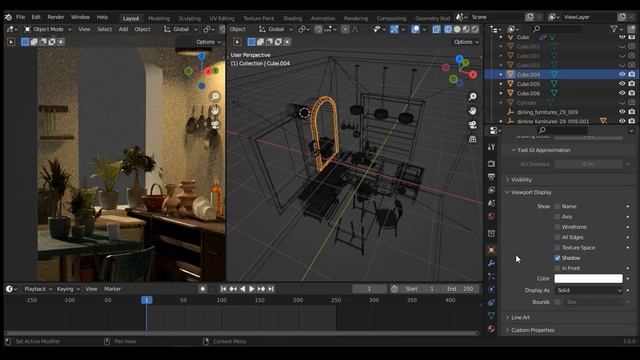Toggle Name checkbox in Viewport Display
This screenshot has height=360, width=640.
(x=558, y=207)
